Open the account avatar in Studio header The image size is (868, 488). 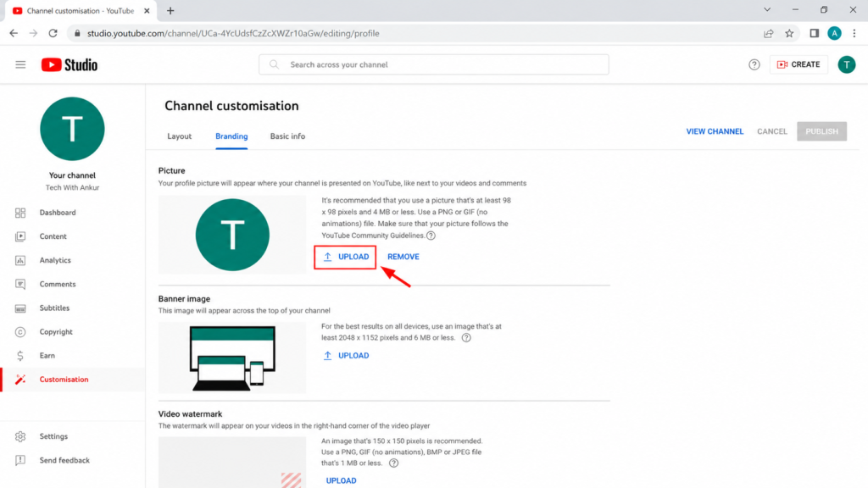pyautogui.click(x=847, y=64)
